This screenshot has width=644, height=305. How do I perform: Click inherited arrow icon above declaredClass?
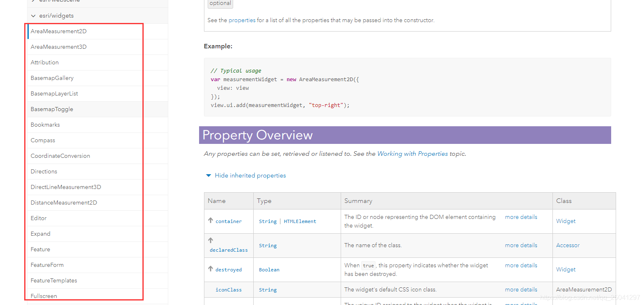[211, 240]
